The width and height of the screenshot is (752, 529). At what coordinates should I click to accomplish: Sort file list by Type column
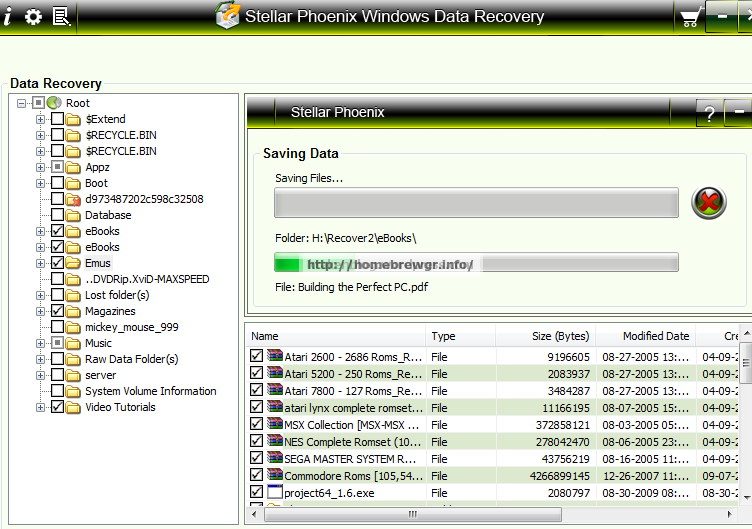click(x=460, y=336)
